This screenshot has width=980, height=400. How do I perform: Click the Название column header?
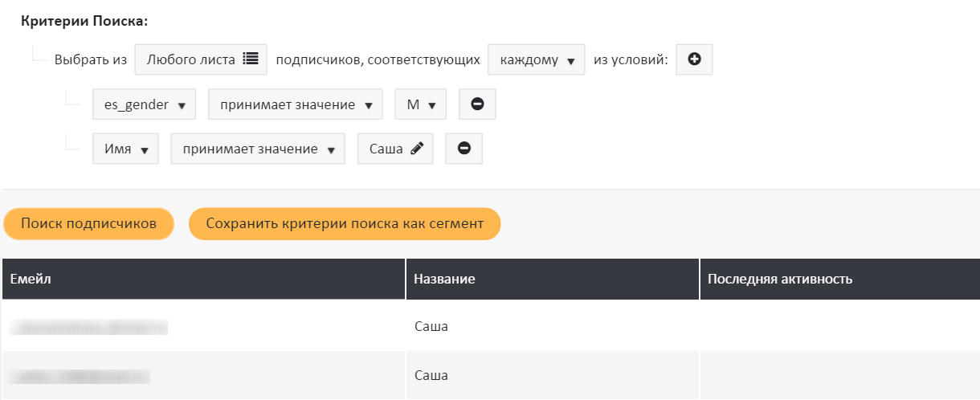click(x=552, y=280)
